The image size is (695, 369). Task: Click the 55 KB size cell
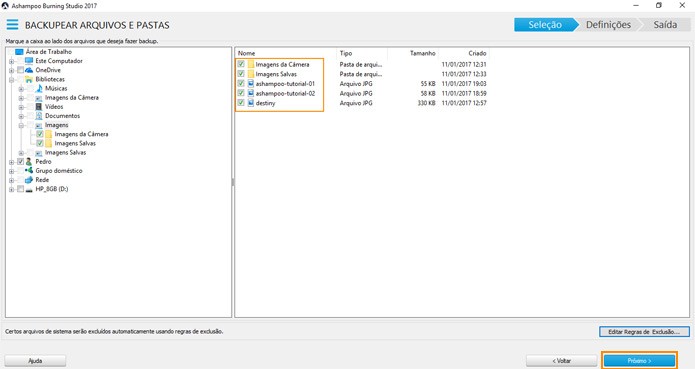point(428,84)
